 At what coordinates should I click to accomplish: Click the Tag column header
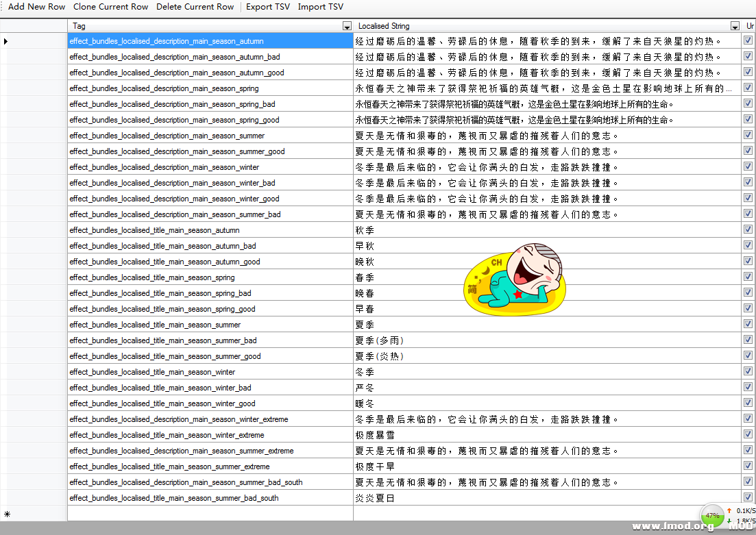[206, 26]
